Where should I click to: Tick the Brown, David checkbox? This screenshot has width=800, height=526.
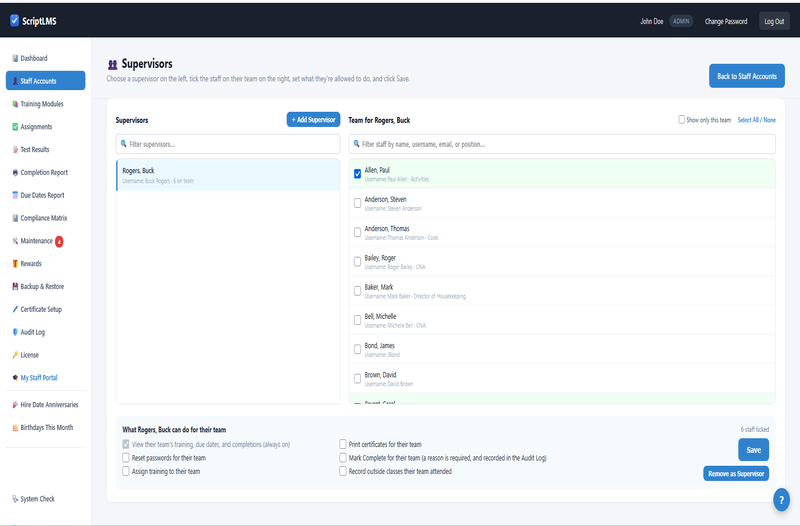357,379
